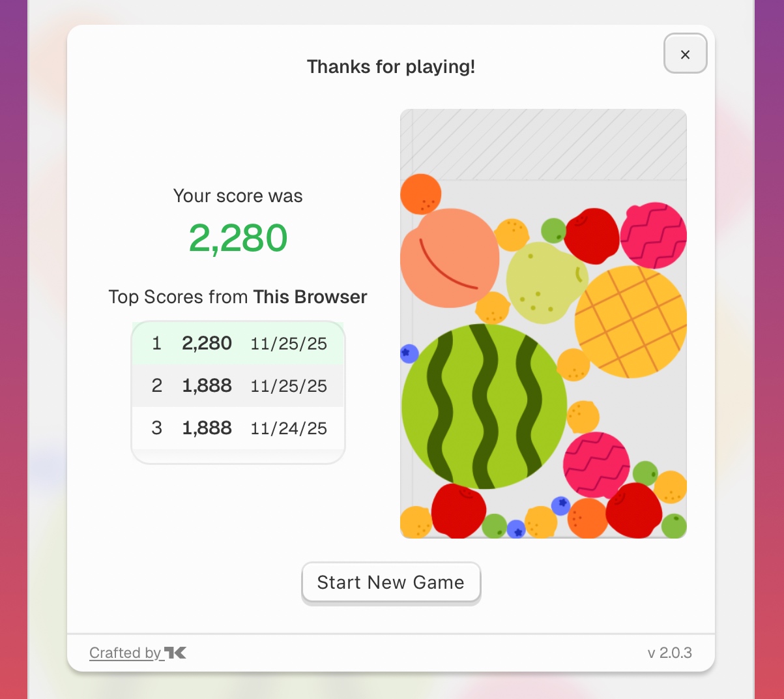
Task: Close the dialog with the X button
Action: [685, 54]
